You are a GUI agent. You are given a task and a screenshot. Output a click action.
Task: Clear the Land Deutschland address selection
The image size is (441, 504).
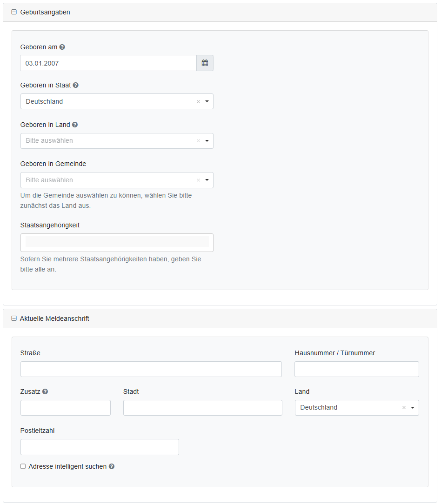pos(404,408)
